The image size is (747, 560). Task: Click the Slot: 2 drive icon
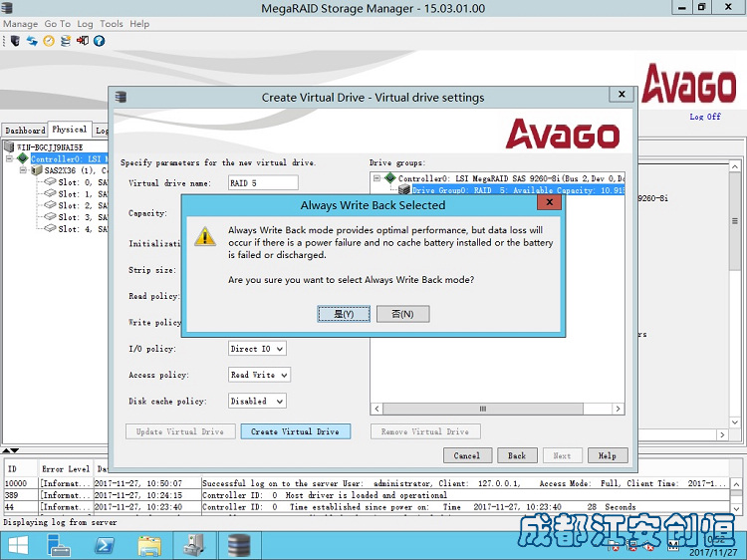50,205
